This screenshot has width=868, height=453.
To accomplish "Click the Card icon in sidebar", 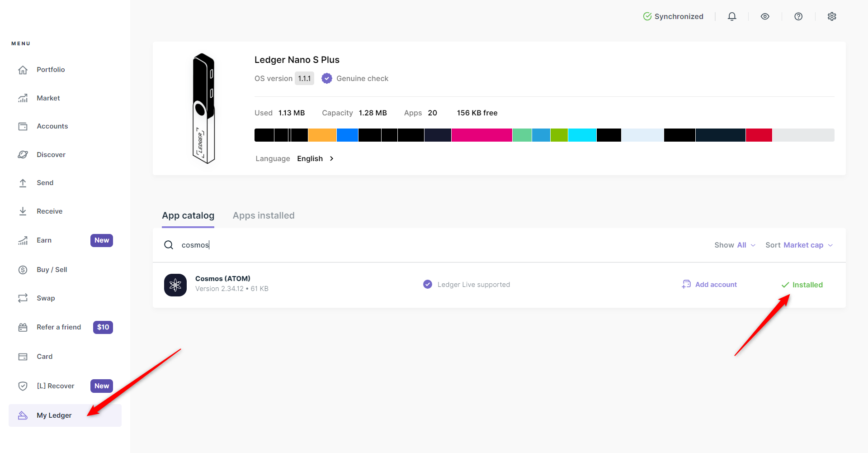I will pyautogui.click(x=23, y=357).
